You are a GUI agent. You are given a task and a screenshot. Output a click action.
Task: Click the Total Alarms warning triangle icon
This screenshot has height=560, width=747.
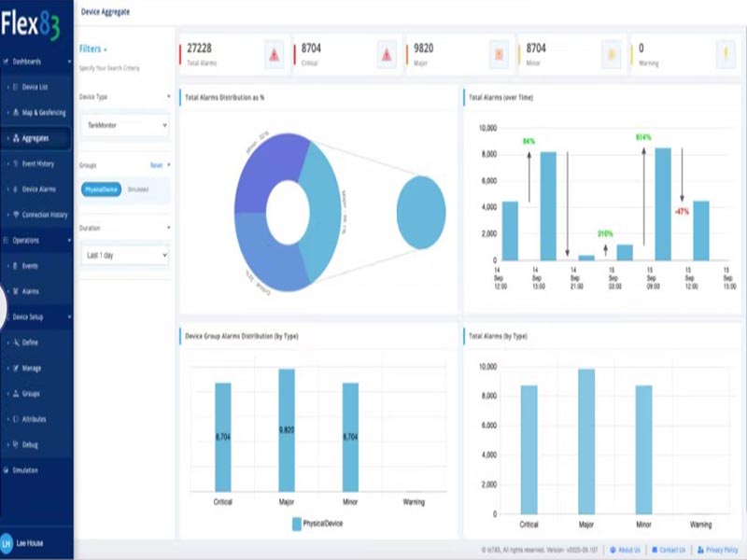(274, 54)
